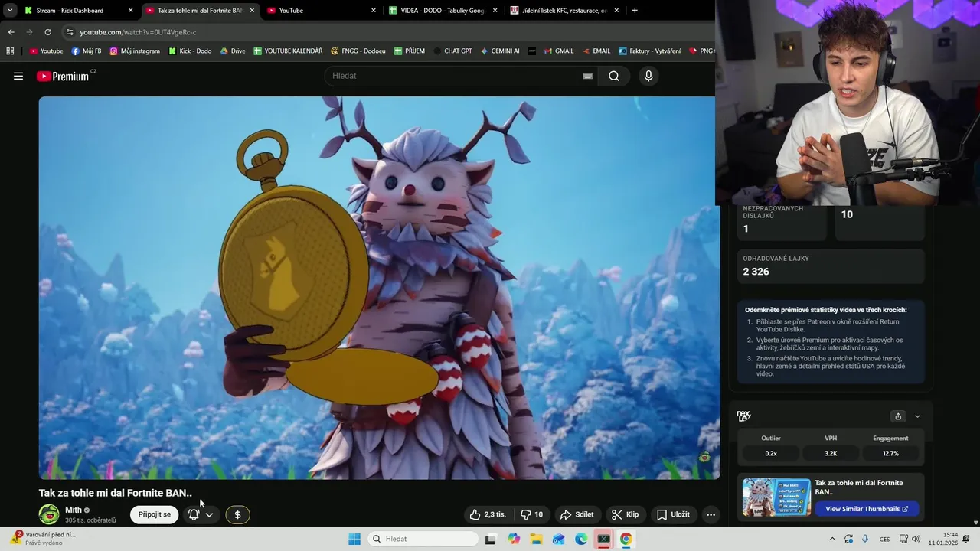This screenshot has height=551, width=980.
Task: Open the on-screen keyboard icon in search box
Action: pyautogui.click(x=587, y=76)
